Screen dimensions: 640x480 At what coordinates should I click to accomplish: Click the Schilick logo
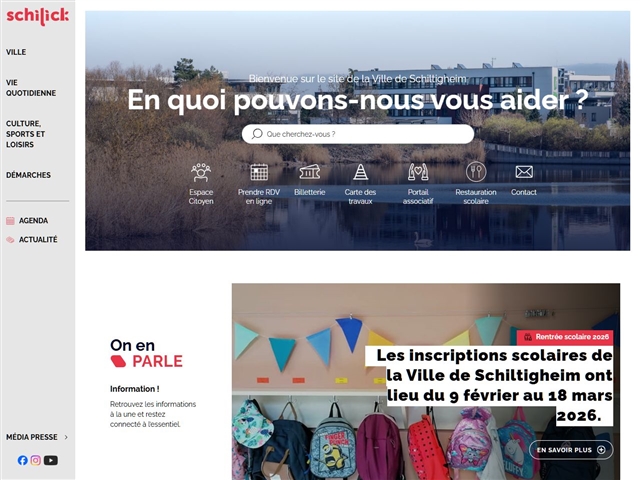[x=38, y=16]
